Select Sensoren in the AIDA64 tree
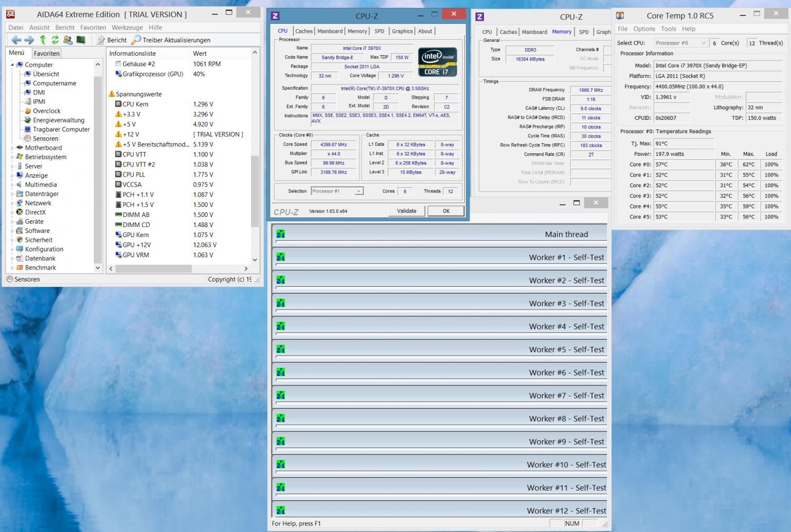791x532 pixels. [46, 138]
